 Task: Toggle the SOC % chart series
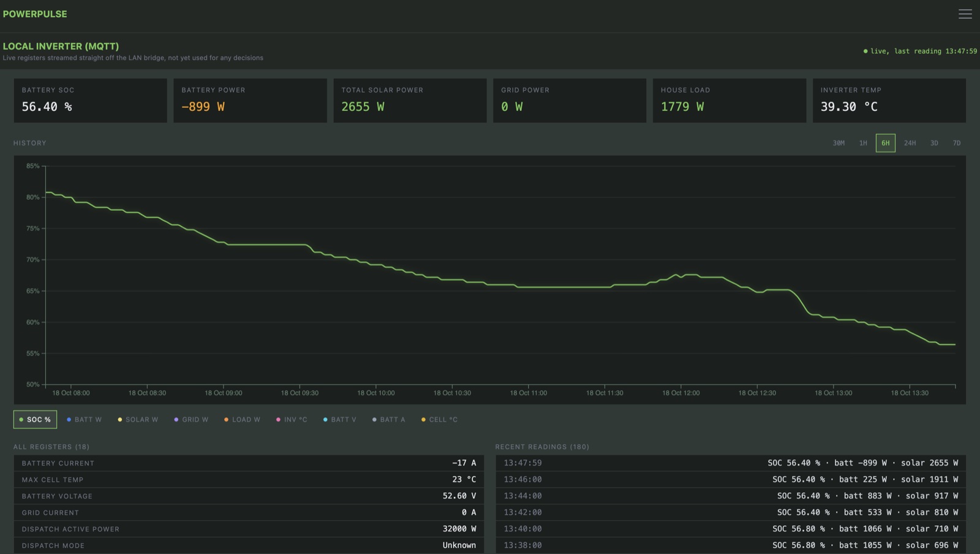35,420
